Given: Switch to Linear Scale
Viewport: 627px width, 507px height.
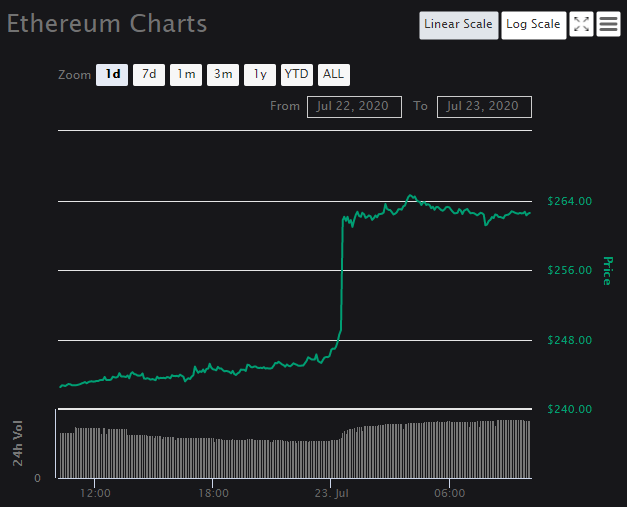Looking at the screenshot, I should tap(459, 25).
